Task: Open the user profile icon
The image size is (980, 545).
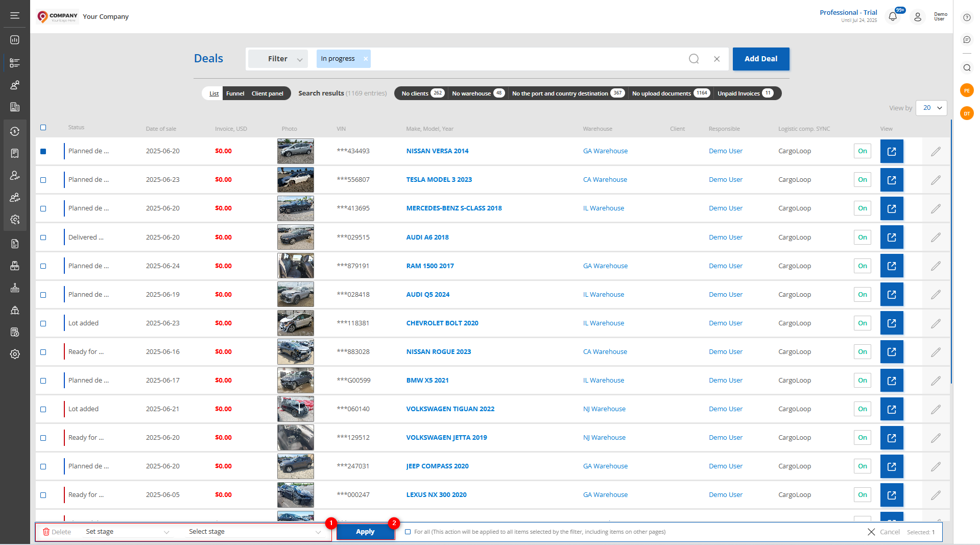Action: point(918,17)
